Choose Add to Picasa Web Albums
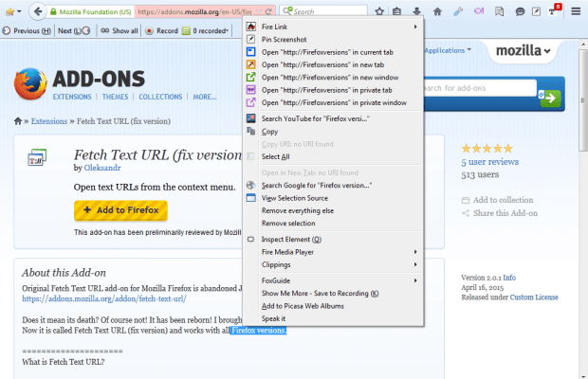 [x=334, y=306]
